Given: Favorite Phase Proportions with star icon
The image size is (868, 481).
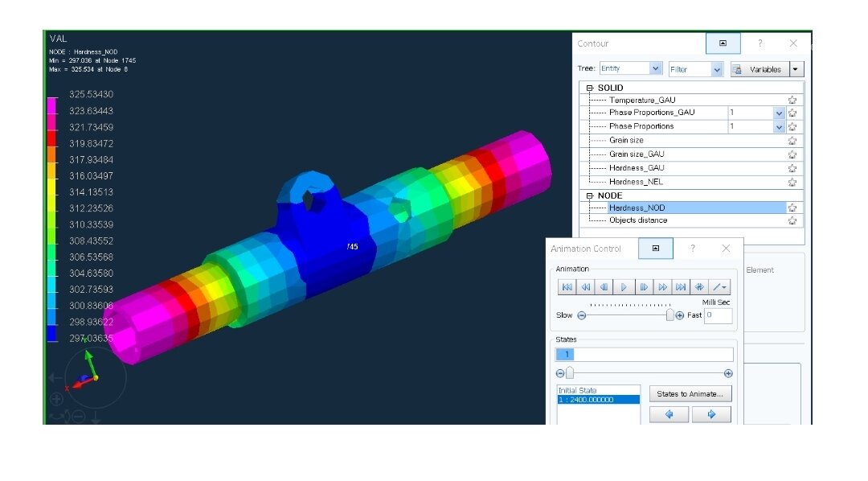Looking at the screenshot, I should 792,127.
